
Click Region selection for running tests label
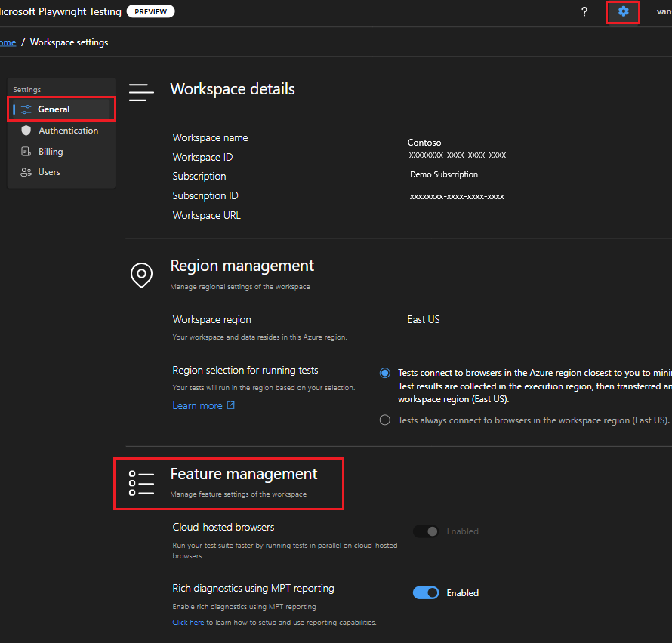point(245,370)
